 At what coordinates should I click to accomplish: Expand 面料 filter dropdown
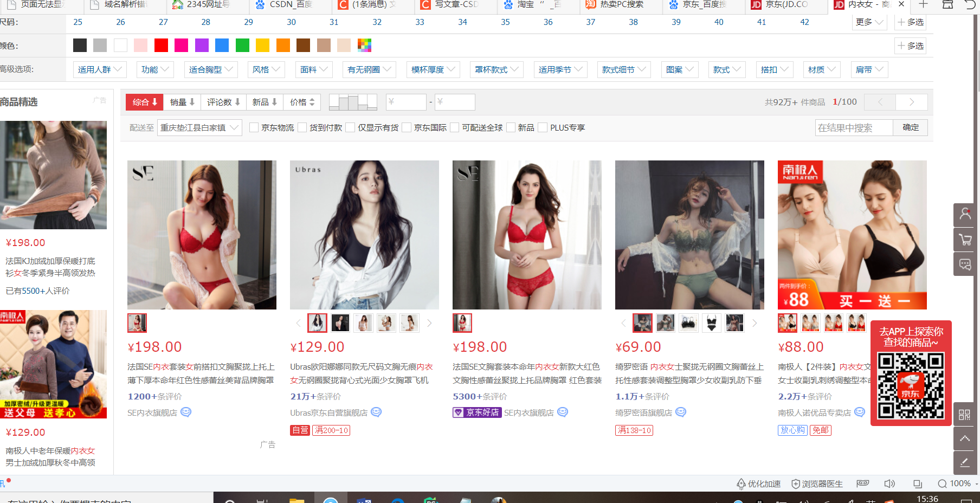coord(314,69)
